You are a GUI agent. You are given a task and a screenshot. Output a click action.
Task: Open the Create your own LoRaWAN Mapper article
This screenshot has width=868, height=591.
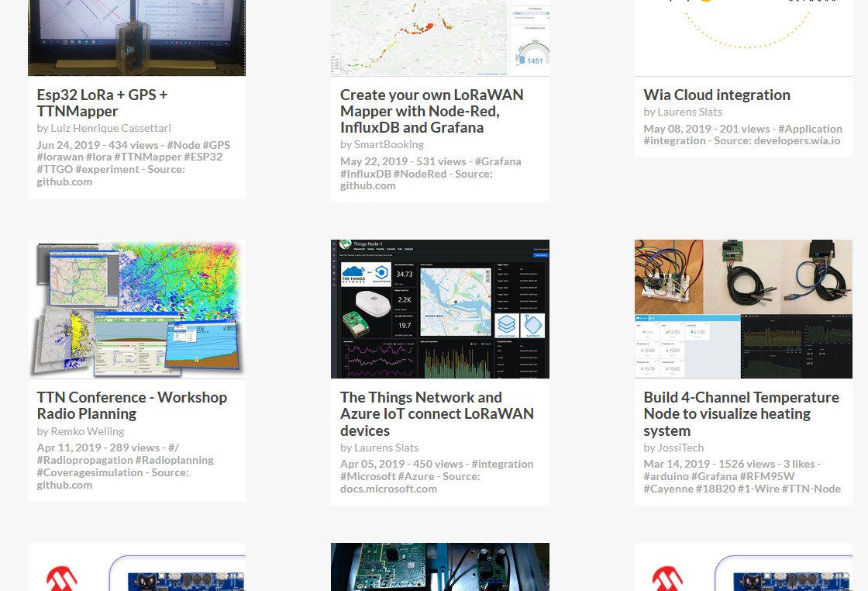tap(432, 111)
